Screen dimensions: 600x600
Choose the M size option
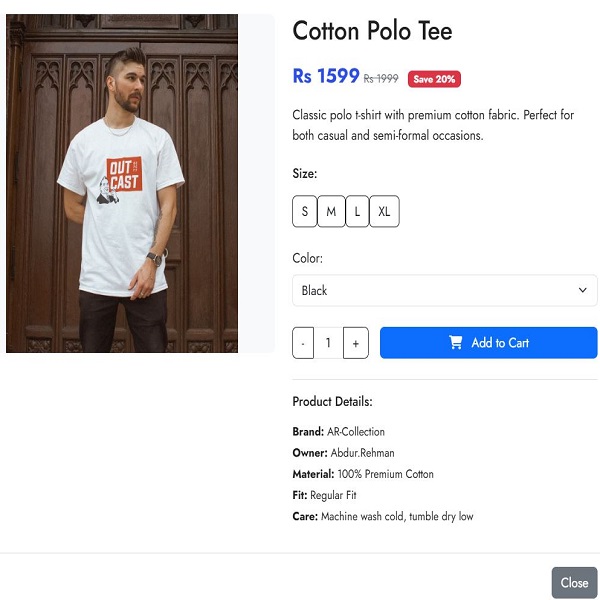tap(331, 212)
